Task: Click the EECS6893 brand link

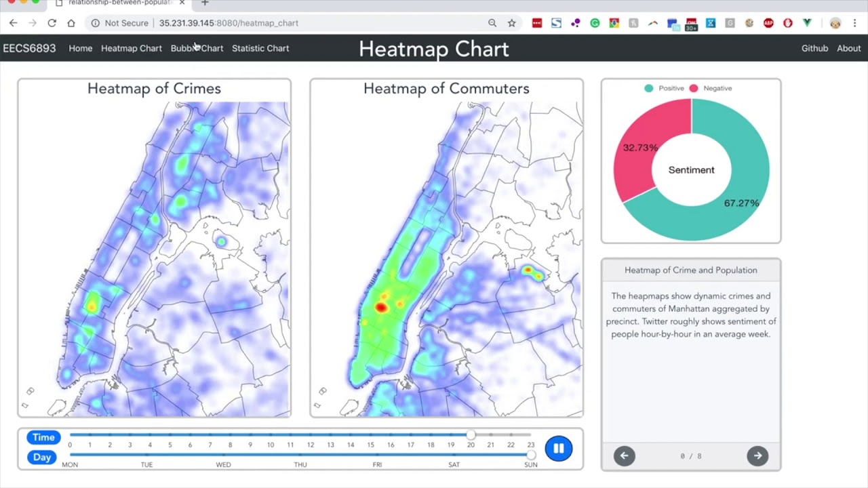Action: 29,48
